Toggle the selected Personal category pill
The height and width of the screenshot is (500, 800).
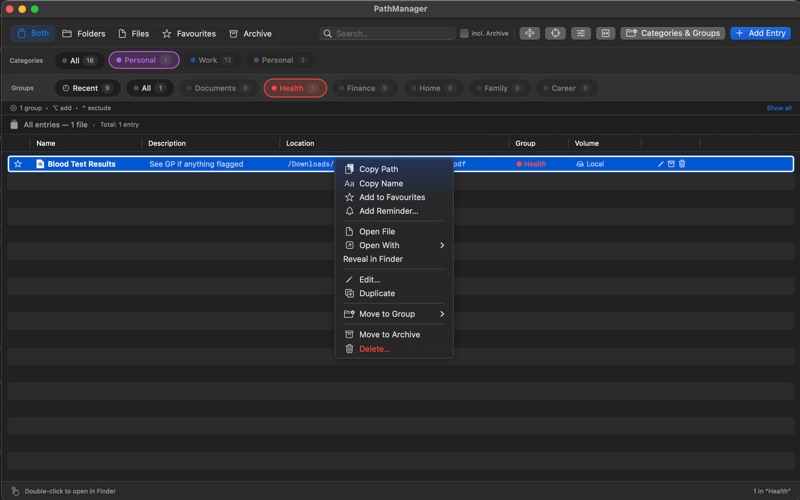144,60
